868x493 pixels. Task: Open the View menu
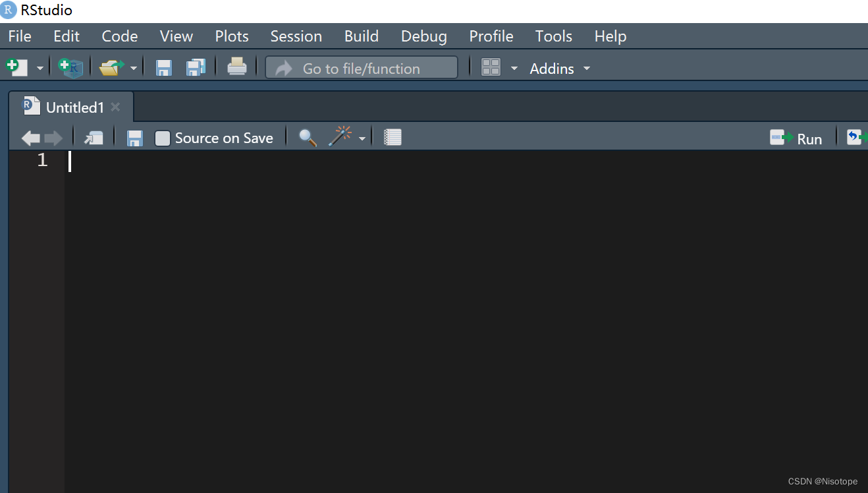176,36
